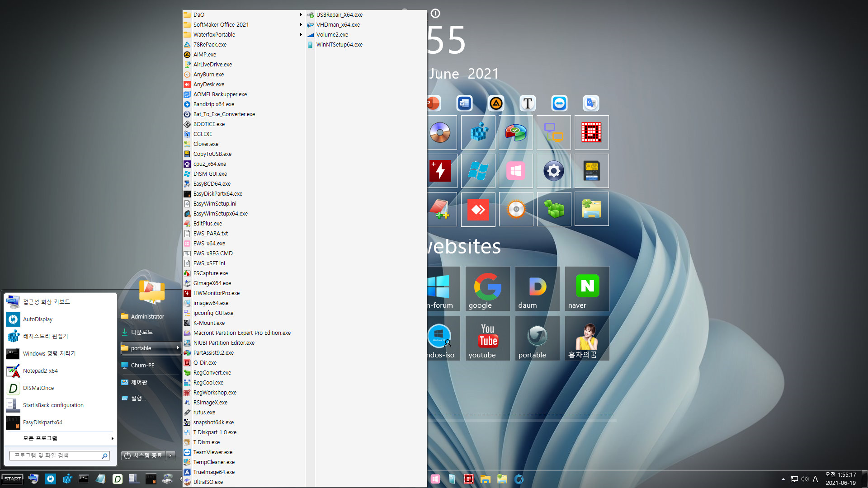Click the network icon in system tray
Viewport: 868px width, 488px height.
[x=794, y=479]
